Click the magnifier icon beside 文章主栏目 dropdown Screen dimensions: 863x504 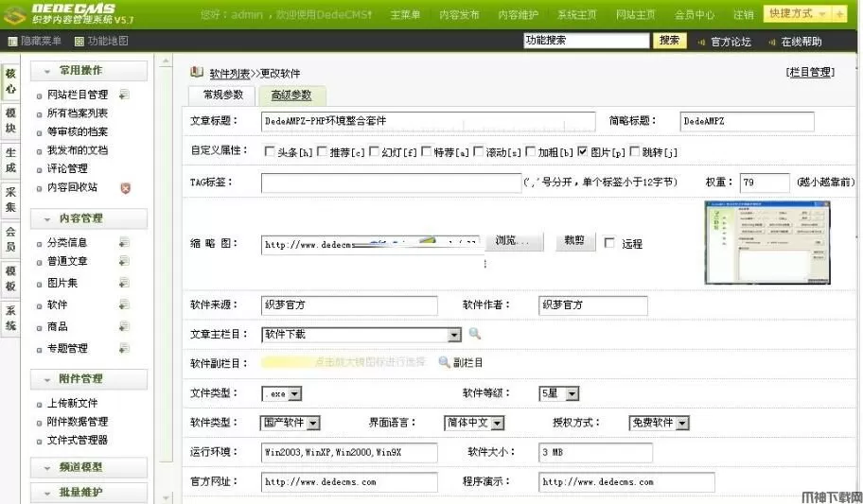tap(475, 334)
